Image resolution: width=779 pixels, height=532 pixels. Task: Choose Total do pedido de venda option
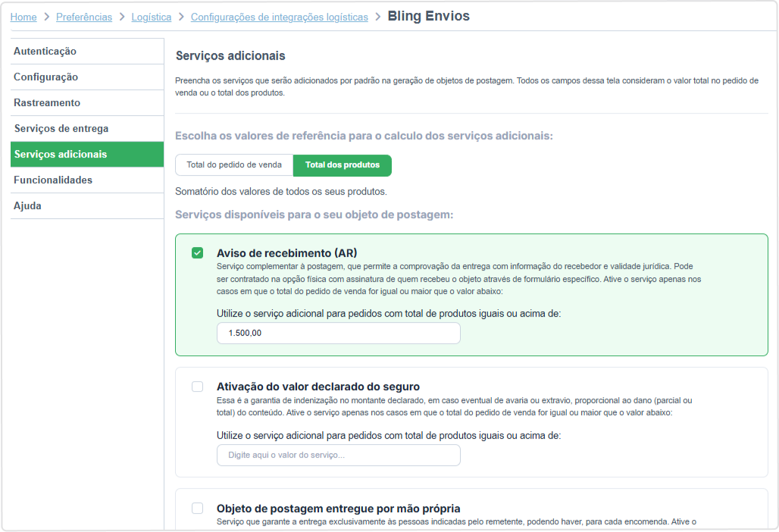point(234,165)
